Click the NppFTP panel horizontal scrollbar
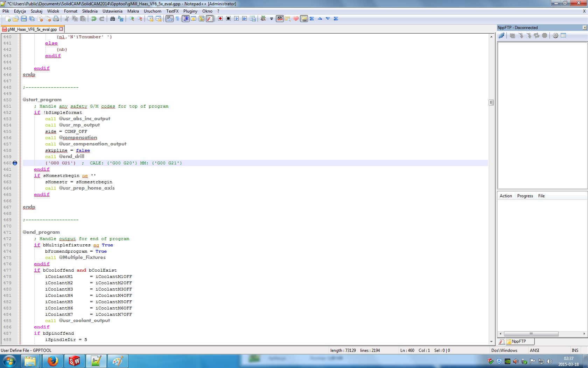This screenshot has height=368, width=588. click(531, 334)
